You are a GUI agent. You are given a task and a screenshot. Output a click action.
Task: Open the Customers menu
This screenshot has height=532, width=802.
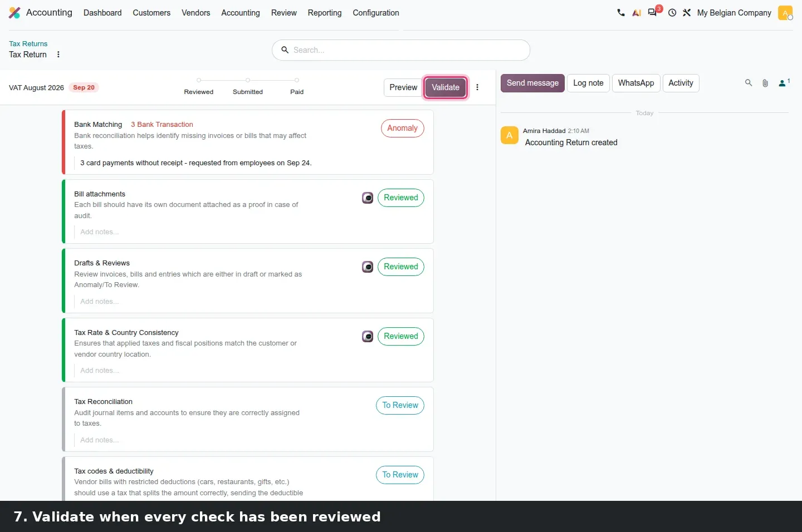(x=151, y=13)
